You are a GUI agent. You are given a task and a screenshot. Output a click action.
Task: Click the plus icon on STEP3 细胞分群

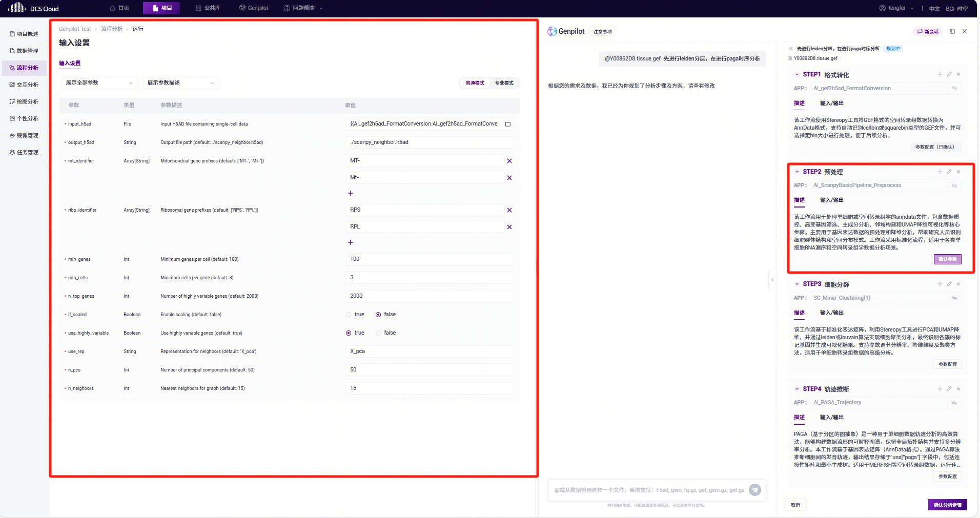pyautogui.click(x=940, y=284)
